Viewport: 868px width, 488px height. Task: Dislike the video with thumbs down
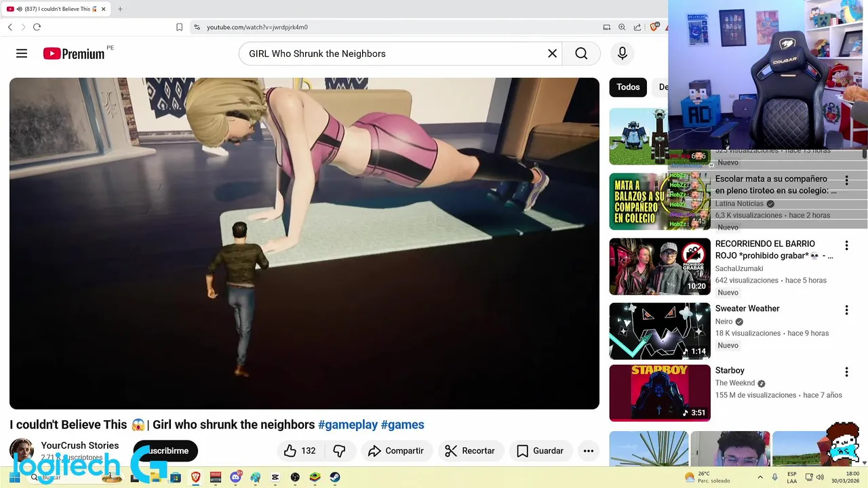click(x=340, y=451)
